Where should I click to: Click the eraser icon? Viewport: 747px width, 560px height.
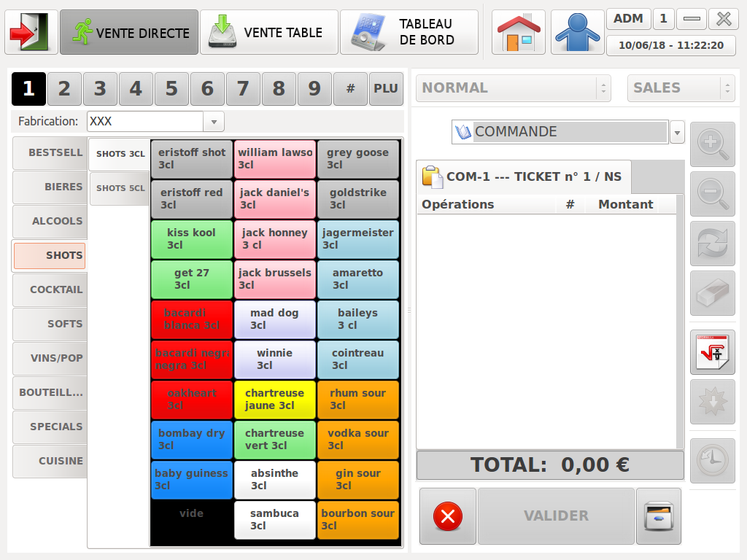(x=712, y=293)
